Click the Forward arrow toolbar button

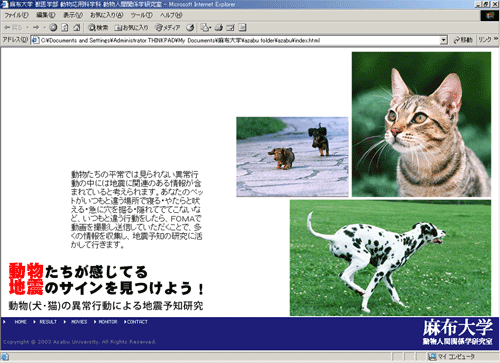click(x=36, y=28)
